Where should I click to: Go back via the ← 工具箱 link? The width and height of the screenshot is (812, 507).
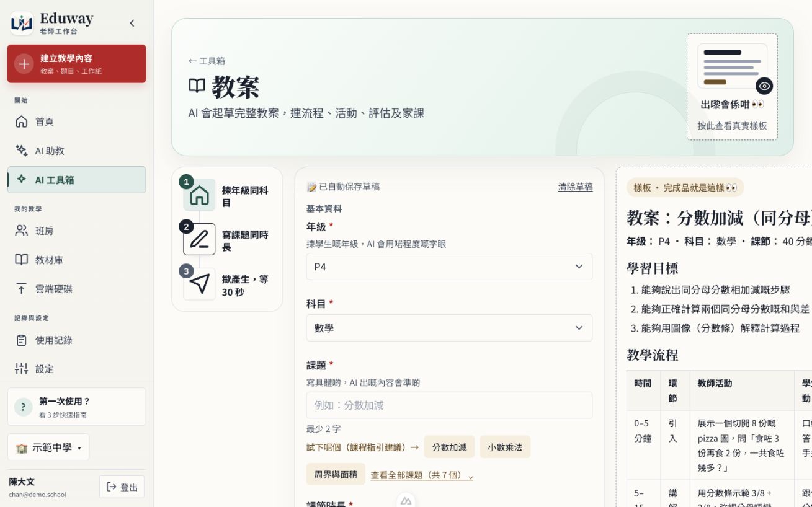point(207,61)
